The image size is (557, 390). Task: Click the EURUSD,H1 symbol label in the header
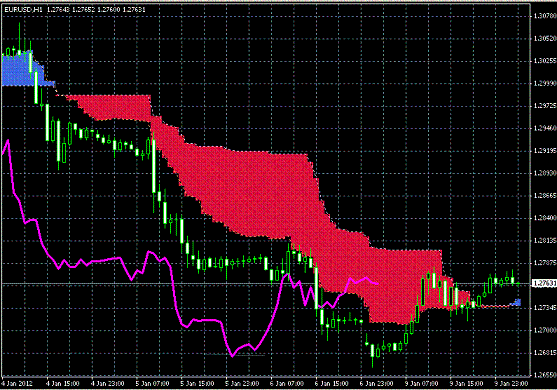click(23, 10)
